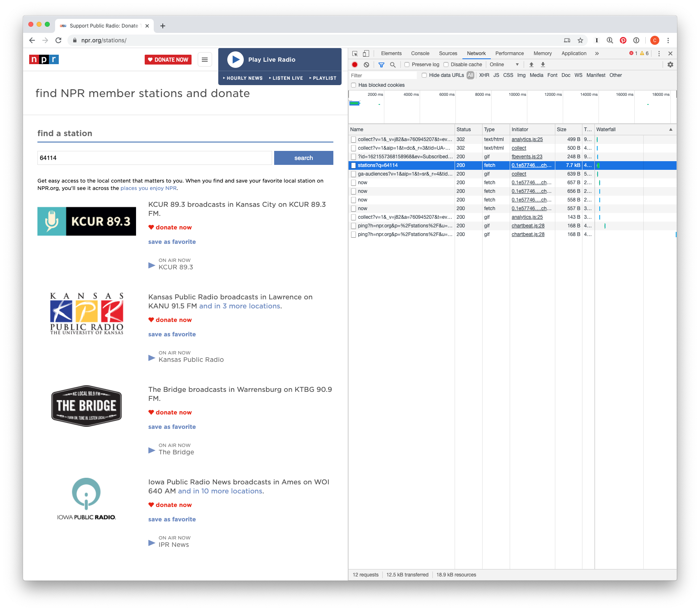The width and height of the screenshot is (700, 611).
Task: Open DevTools network settings gear
Action: tap(670, 65)
